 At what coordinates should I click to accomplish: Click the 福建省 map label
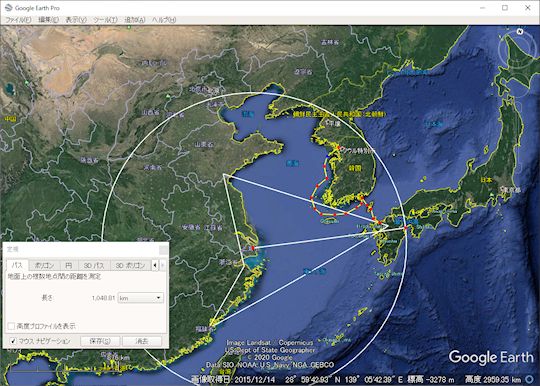point(205,329)
